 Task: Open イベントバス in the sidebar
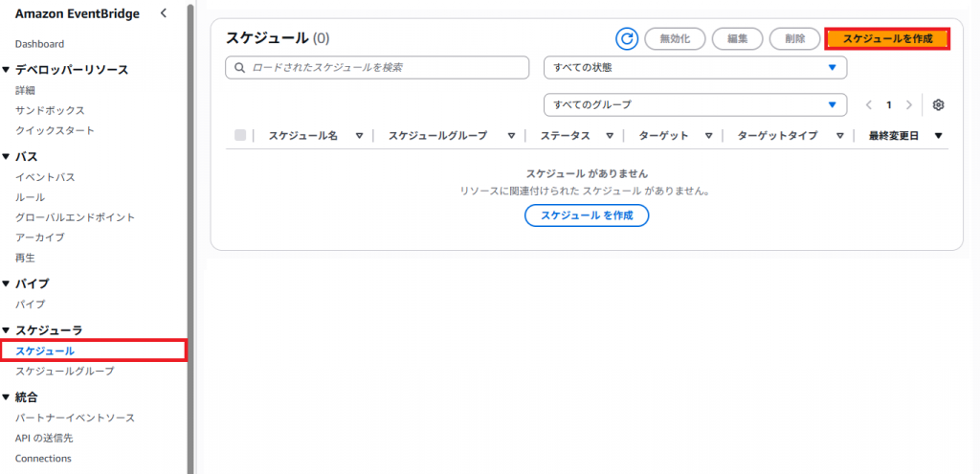(45, 177)
